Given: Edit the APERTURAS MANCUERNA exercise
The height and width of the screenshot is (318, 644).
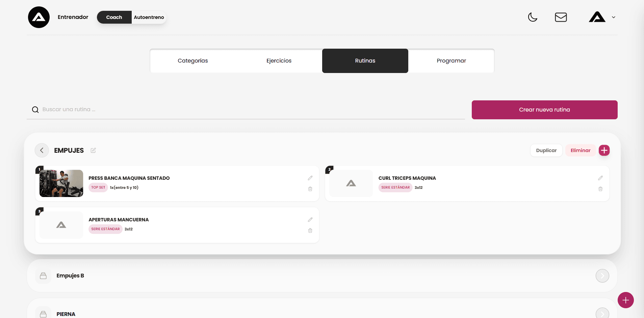Looking at the screenshot, I should coord(310,220).
